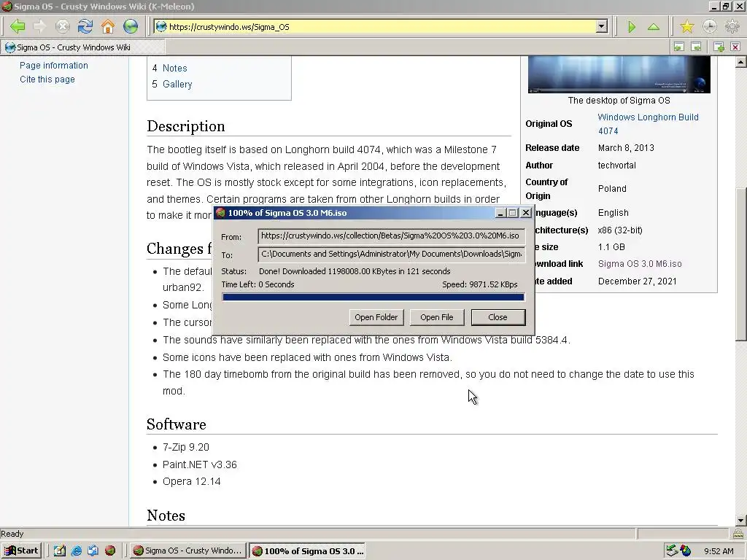Image resolution: width=747 pixels, height=560 pixels.
Task: Jump to Notes in table of contents
Action: click(x=174, y=68)
